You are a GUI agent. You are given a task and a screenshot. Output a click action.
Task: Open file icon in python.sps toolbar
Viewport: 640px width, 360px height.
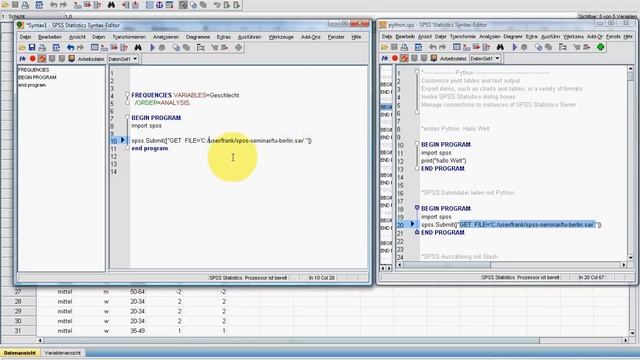pos(384,47)
